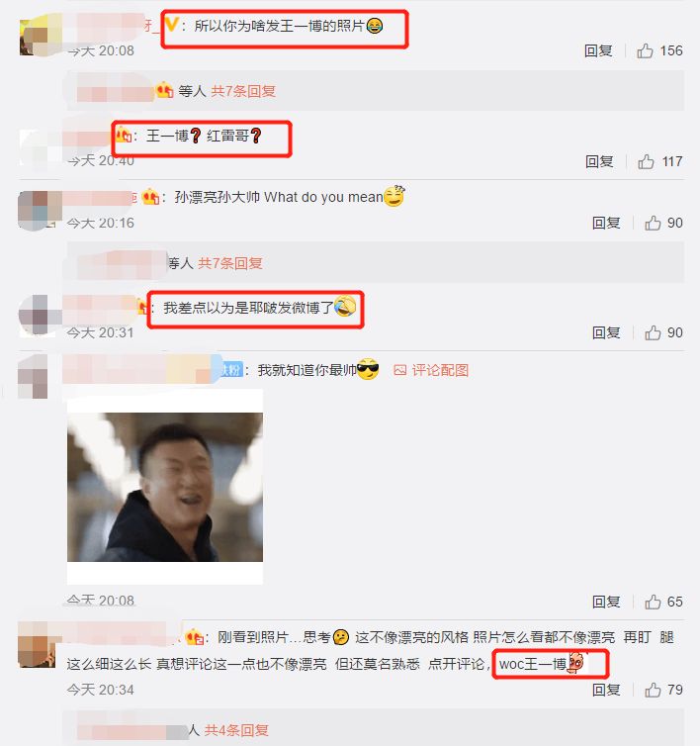Expand the 共4条回复 replies thread

tap(236, 730)
